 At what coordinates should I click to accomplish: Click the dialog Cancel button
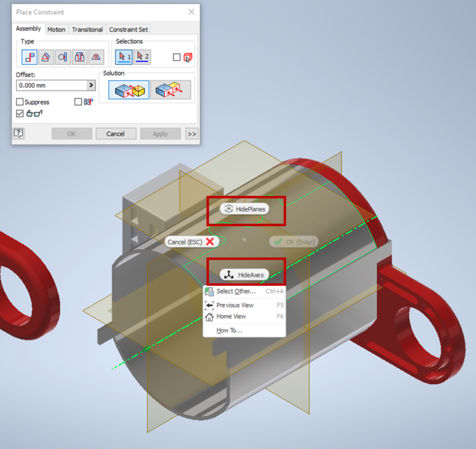click(x=116, y=134)
